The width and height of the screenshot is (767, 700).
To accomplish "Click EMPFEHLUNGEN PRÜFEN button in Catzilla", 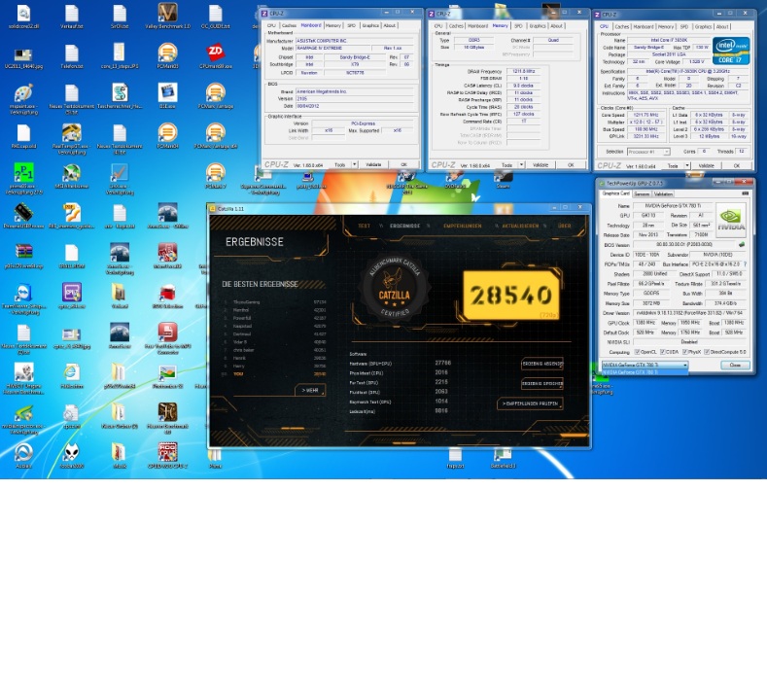I will (x=530, y=403).
